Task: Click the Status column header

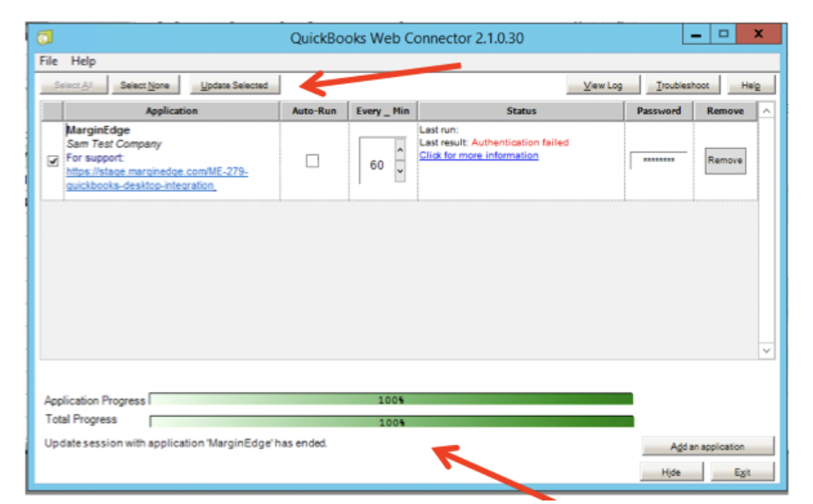Action: pyautogui.click(x=521, y=111)
